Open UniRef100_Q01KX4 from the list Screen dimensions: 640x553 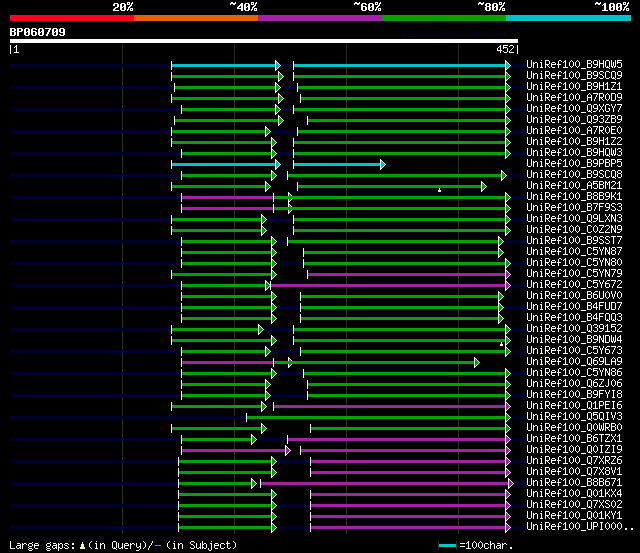pos(574,494)
